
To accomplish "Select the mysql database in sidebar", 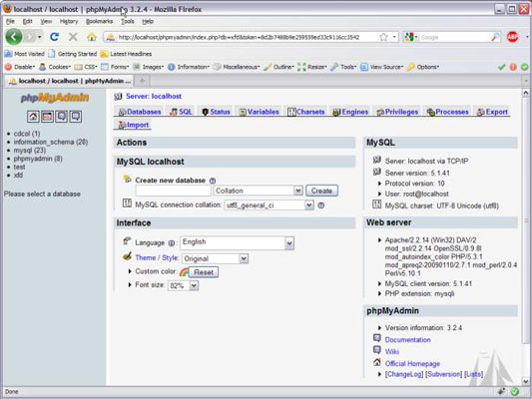I will [x=30, y=151].
